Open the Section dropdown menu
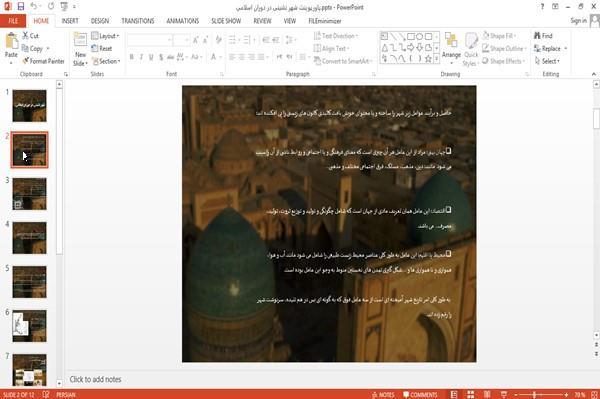Image resolution: width=600 pixels, height=399 pixels. 106,61
